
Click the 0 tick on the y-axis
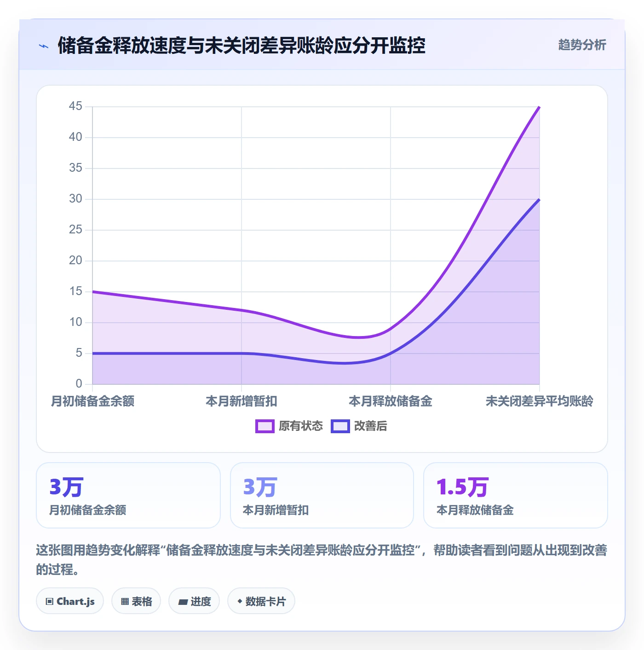[79, 384]
